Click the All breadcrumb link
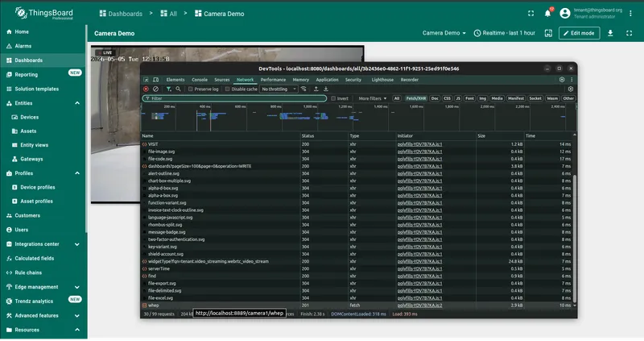This screenshot has width=644, height=341. 168,14
